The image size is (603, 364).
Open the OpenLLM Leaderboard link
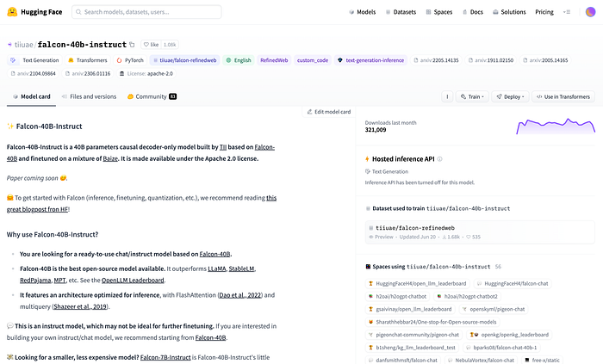[133, 281]
